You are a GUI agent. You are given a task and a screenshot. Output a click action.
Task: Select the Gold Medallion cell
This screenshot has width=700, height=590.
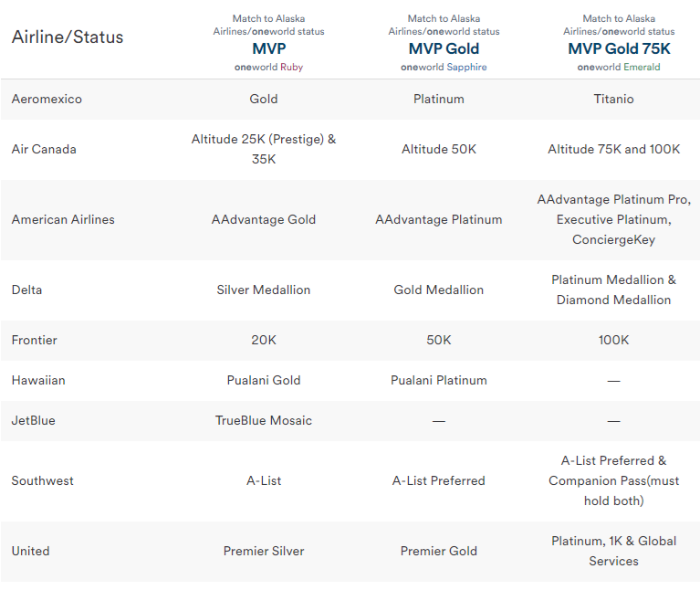pyautogui.click(x=438, y=290)
